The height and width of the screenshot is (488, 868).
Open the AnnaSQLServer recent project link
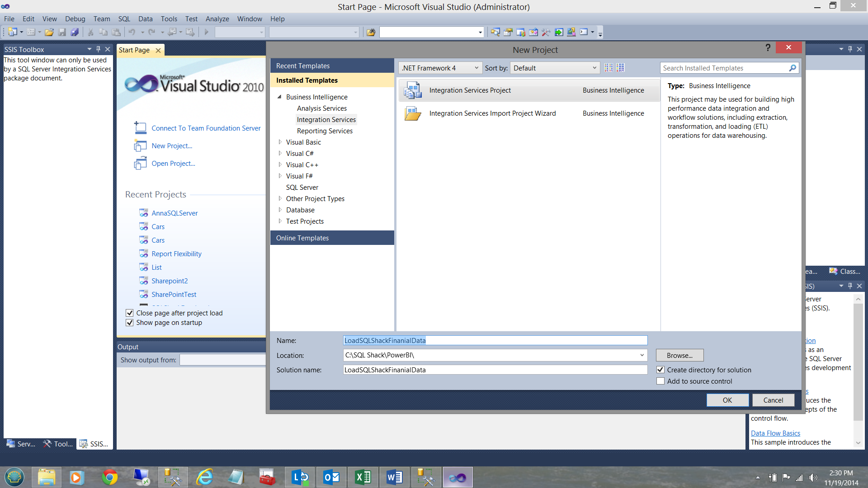[175, 213]
